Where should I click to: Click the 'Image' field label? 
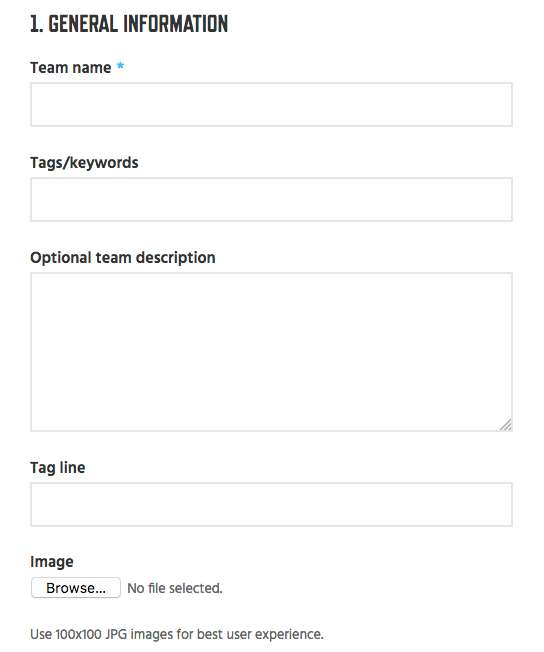point(52,561)
